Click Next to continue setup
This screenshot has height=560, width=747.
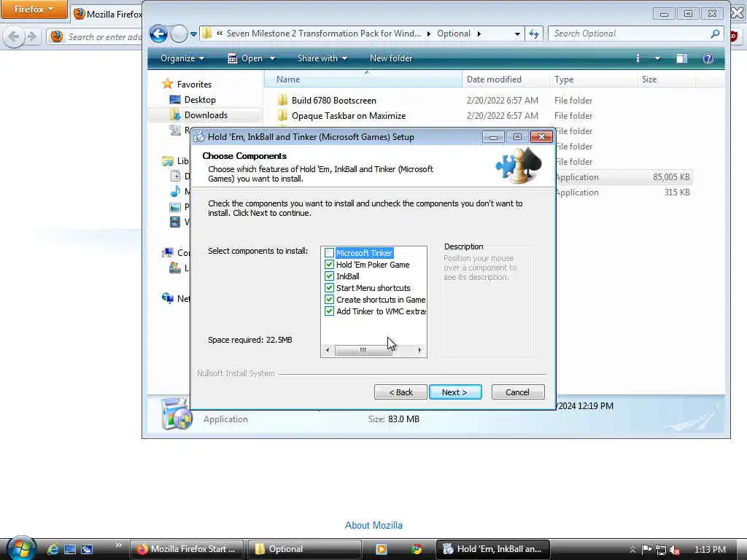pos(455,392)
